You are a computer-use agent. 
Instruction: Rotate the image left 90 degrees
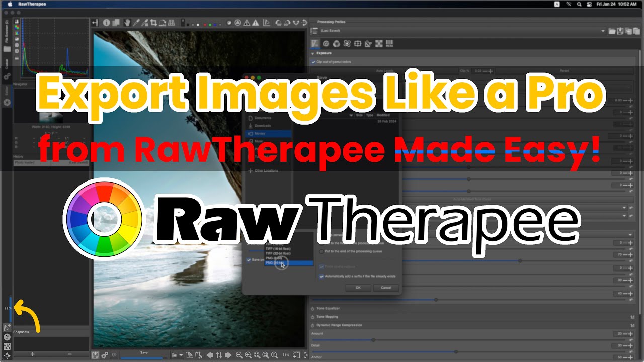[x=279, y=23]
